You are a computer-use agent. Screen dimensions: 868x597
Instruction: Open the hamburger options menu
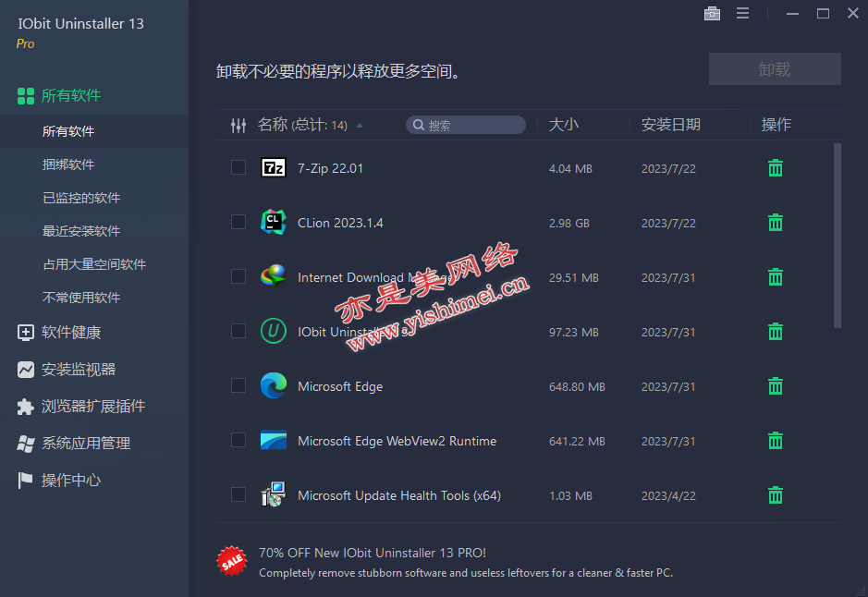[x=742, y=13]
